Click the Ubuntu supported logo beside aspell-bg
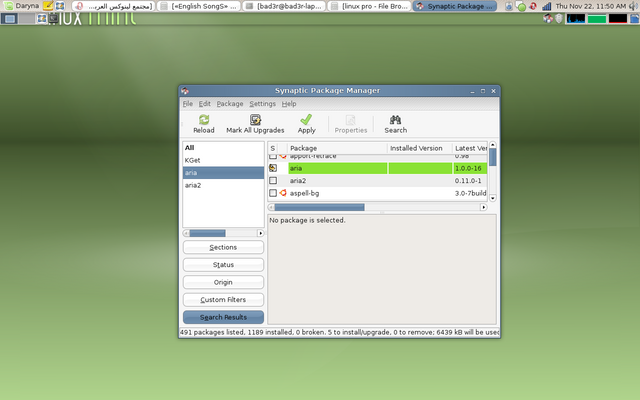This screenshot has height=400, width=640. point(283,193)
